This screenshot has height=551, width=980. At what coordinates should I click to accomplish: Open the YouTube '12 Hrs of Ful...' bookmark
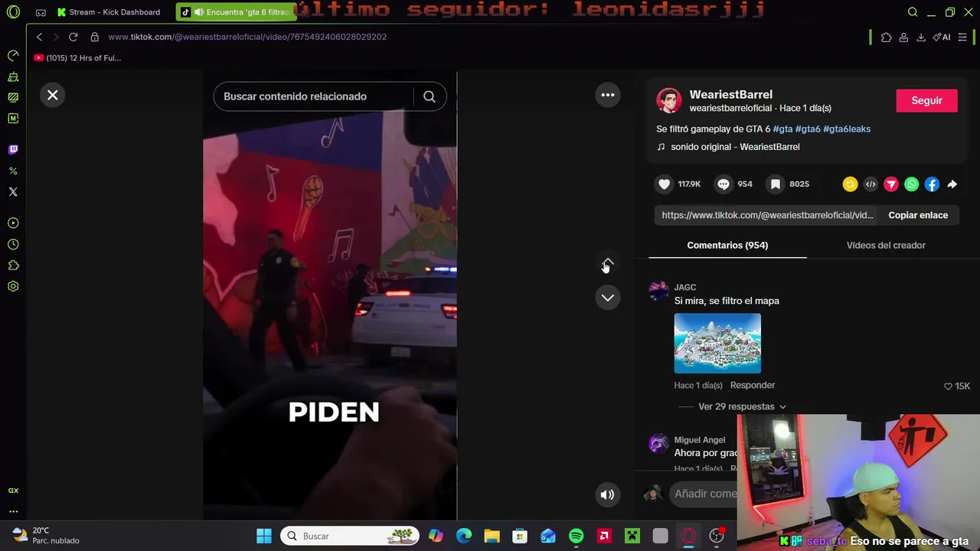(77, 58)
